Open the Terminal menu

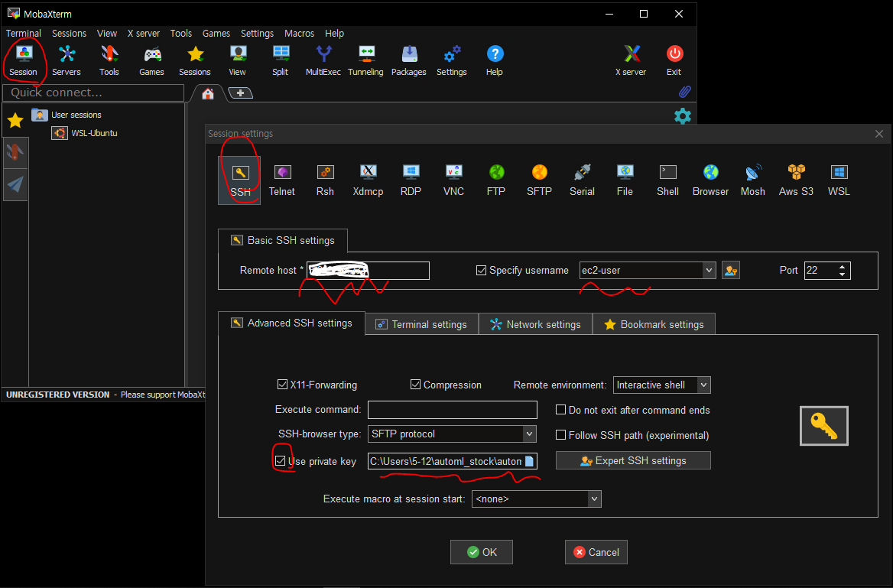click(x=24, y=33)
